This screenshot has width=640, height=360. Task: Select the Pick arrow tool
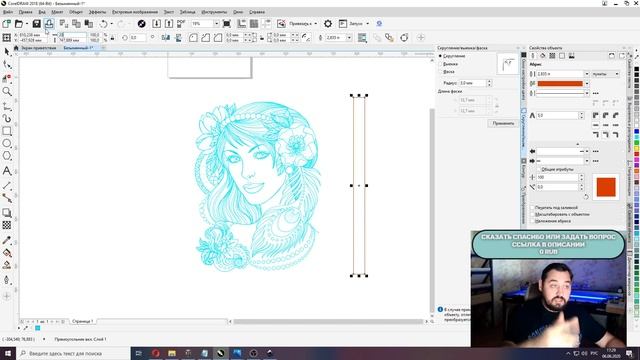coord(7,52)
